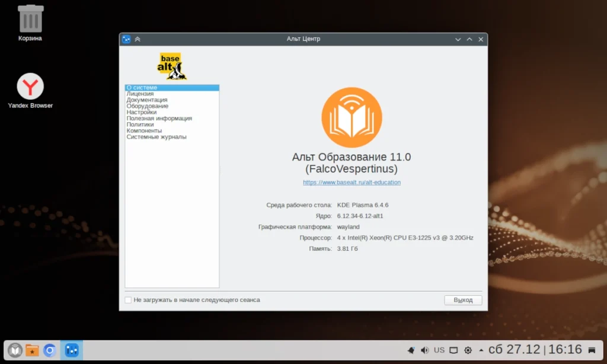Click the 'Выход' button

pyautogui.click(x=463, y=300)
